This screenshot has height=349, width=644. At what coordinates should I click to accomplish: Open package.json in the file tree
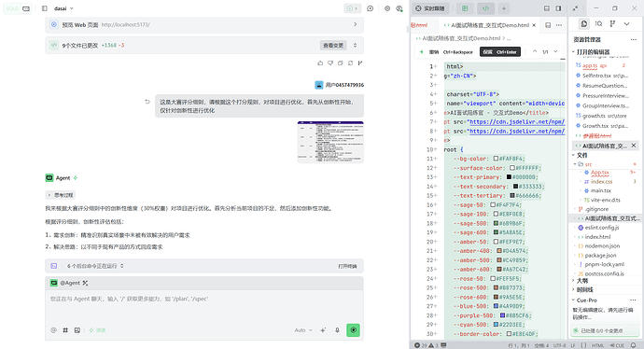click(600, 256)
